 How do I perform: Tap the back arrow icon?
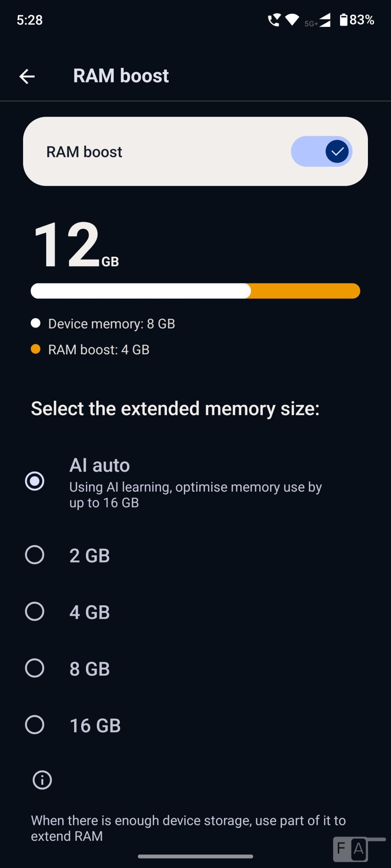(x=27, y=76)
